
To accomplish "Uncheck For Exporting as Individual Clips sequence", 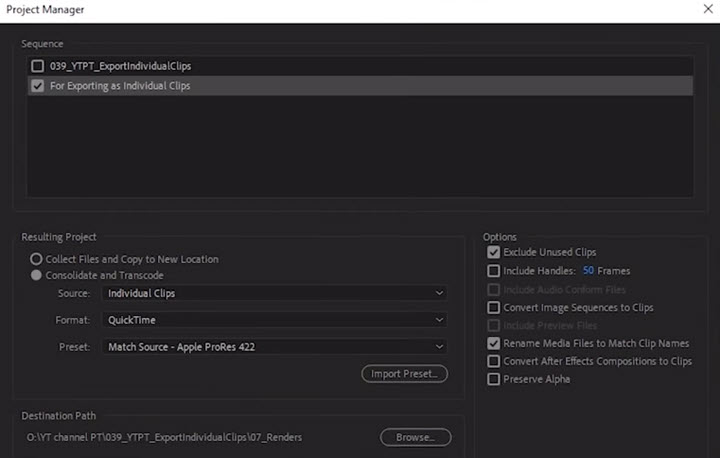I will click(37, 86).
